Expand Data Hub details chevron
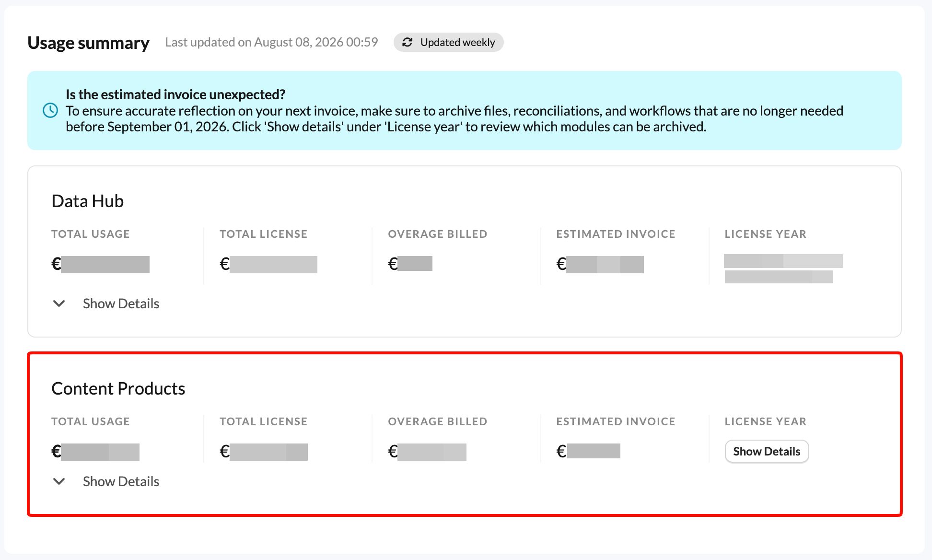The image size is (932, 560). click(59, 303)
